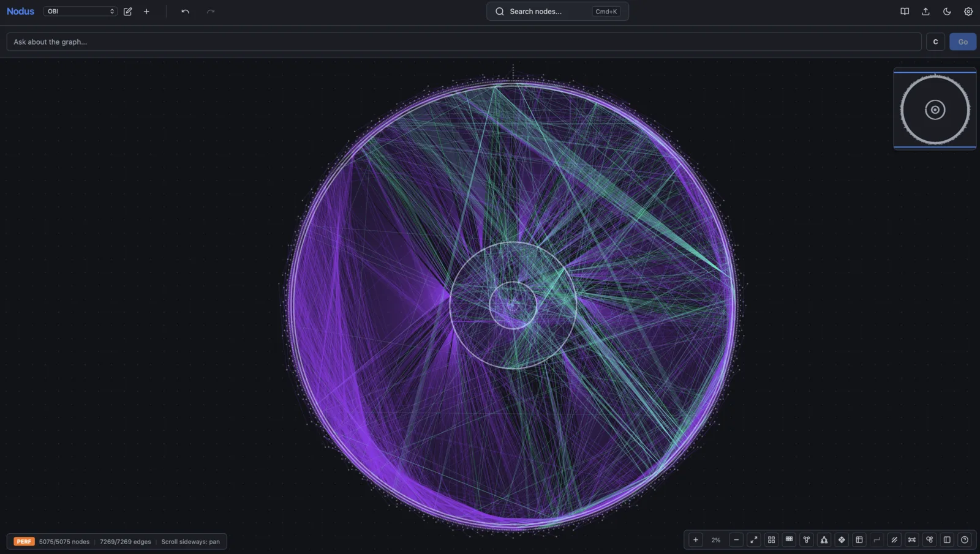Open settings gear icon
980x554 pixels.
(x=968, y=11)
